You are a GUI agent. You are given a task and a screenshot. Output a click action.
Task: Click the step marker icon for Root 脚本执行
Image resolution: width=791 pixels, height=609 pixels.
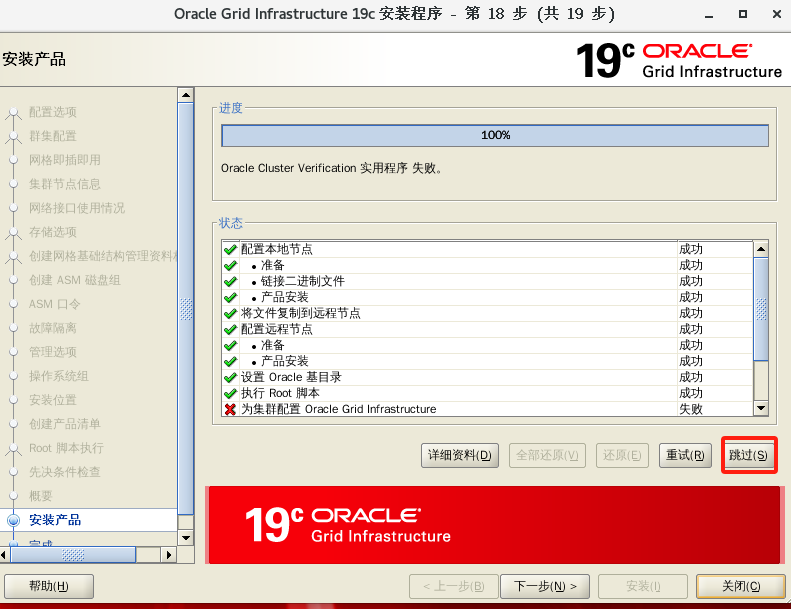tap(14, 449)
